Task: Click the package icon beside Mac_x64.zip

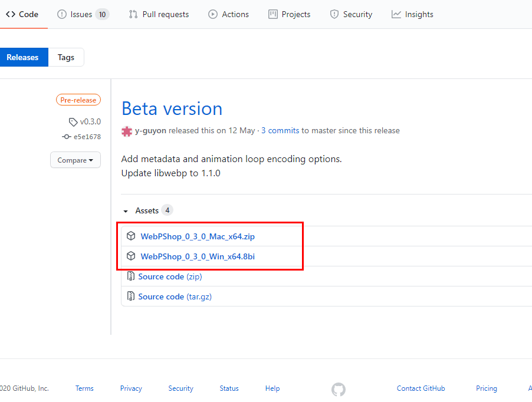Action: pyautogui.click(x=131, y=236)
